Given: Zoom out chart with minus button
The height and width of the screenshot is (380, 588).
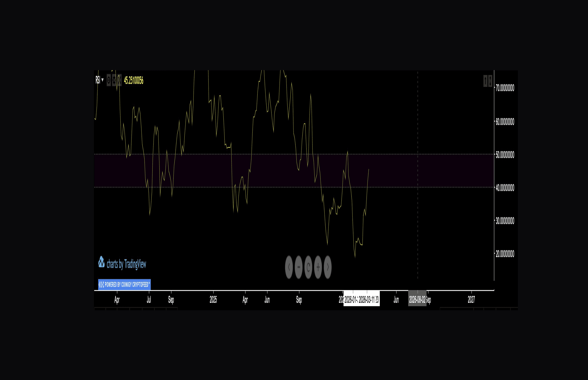Looking at the screenshot, I should click(299, 267).
